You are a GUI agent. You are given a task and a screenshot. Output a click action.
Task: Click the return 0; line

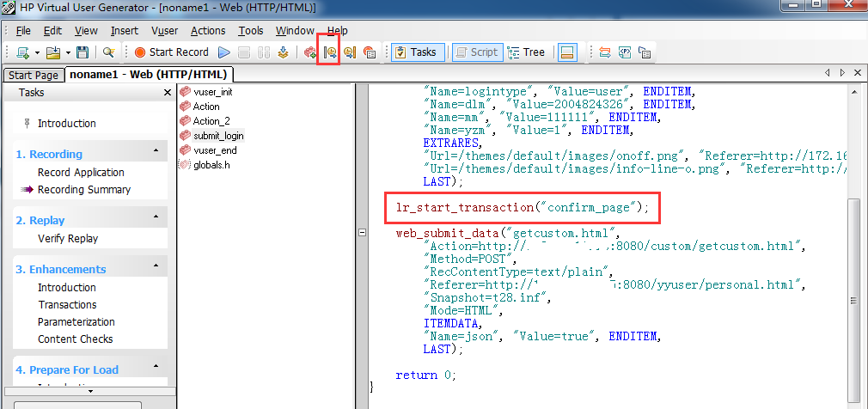click(x=425, y=375)
